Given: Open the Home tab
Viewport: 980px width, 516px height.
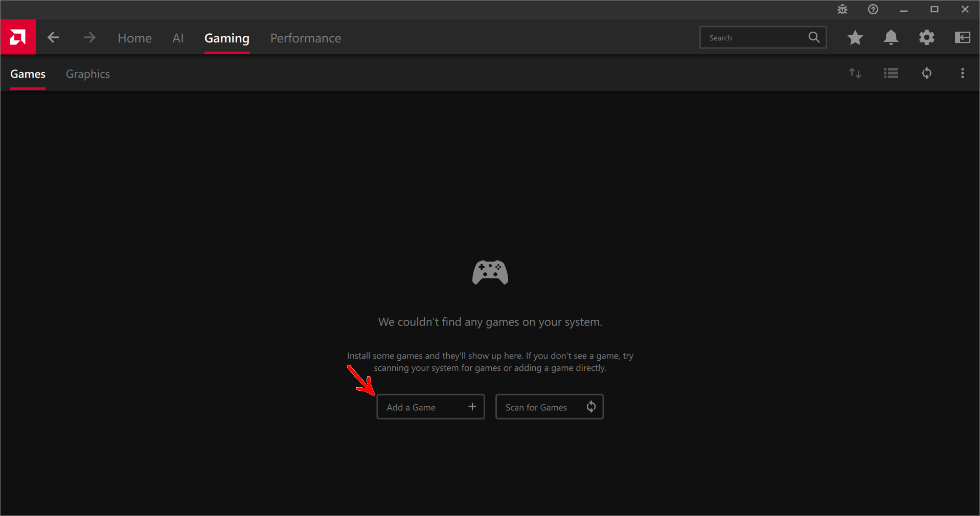Looking at the screenshot, I should pos(134,38).
